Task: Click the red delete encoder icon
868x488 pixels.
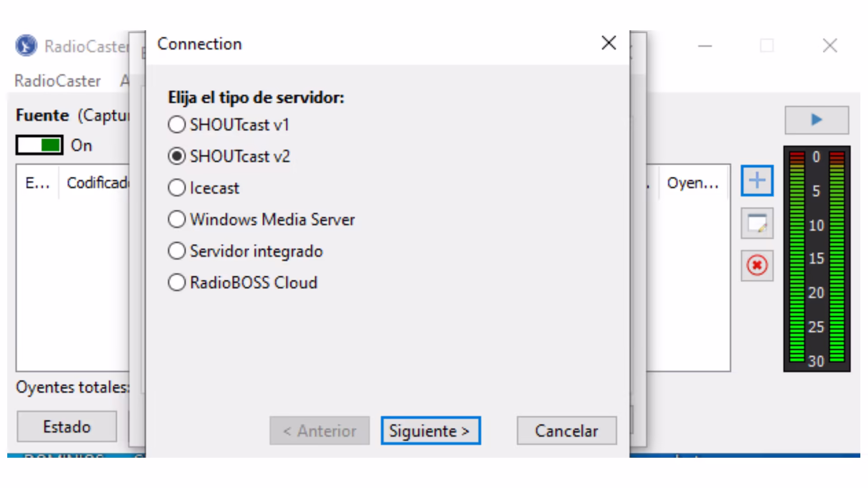Action: click(757, 265)
